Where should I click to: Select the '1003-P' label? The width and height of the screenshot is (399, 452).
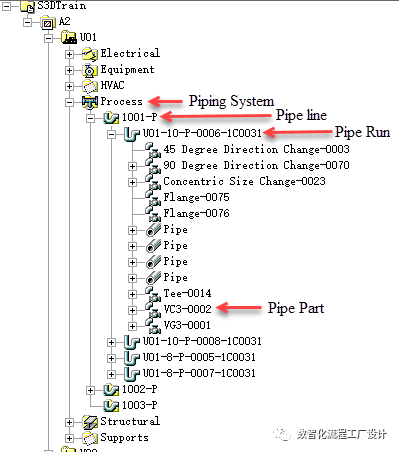pyautogui.click(x=139, y=405)
